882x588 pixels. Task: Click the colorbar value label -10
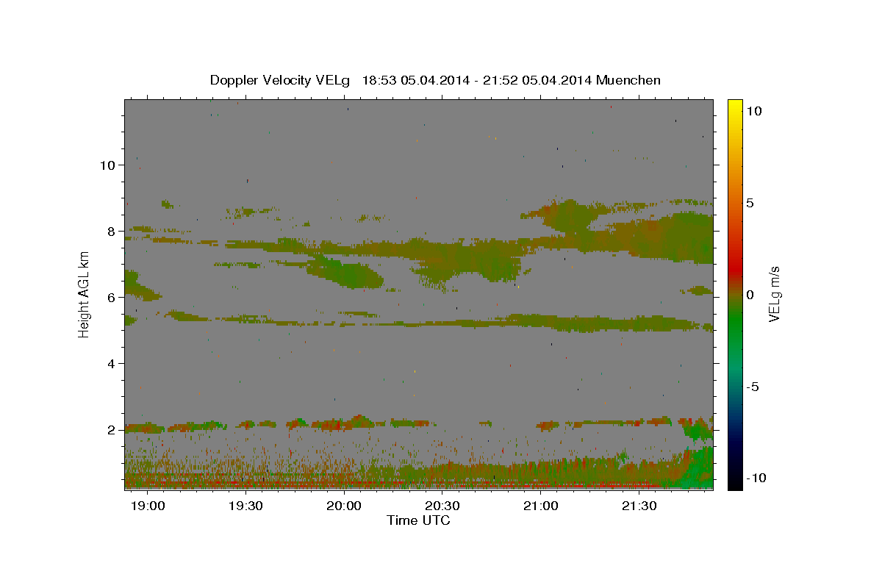(756, 478)
